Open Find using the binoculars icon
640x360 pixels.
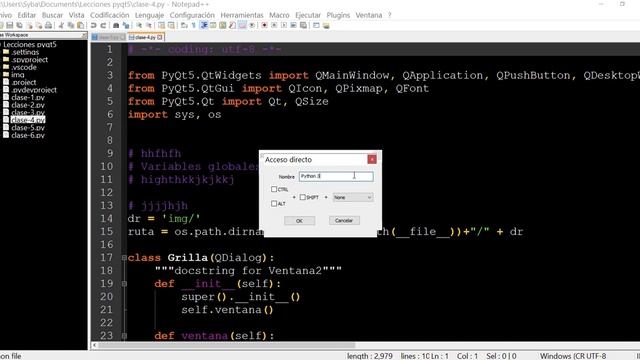[x=116, y=25]
